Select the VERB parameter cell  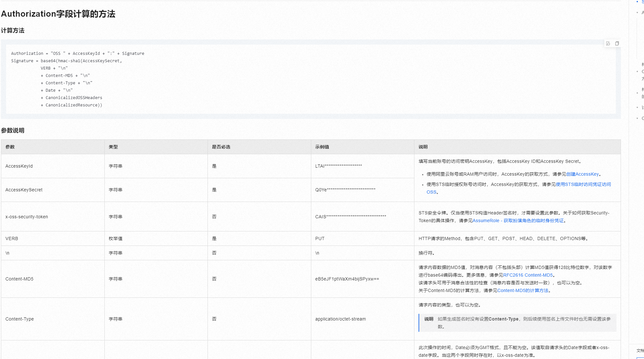pos(53,238)
